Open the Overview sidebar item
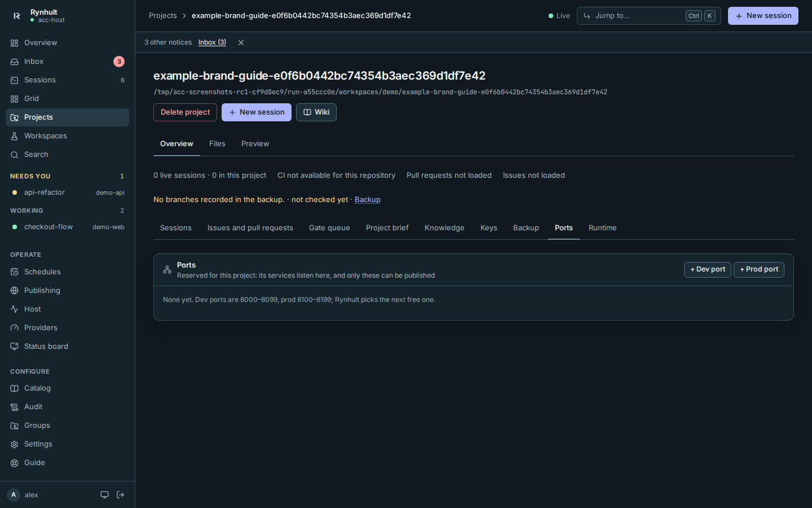This screenshot has height=508, width=812. 67,43
